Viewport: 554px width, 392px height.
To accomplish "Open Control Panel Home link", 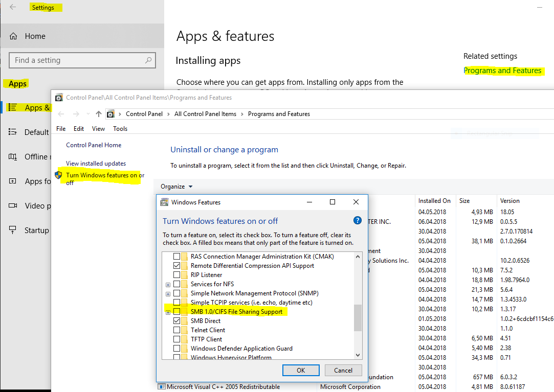I will [x=94, y=145].
